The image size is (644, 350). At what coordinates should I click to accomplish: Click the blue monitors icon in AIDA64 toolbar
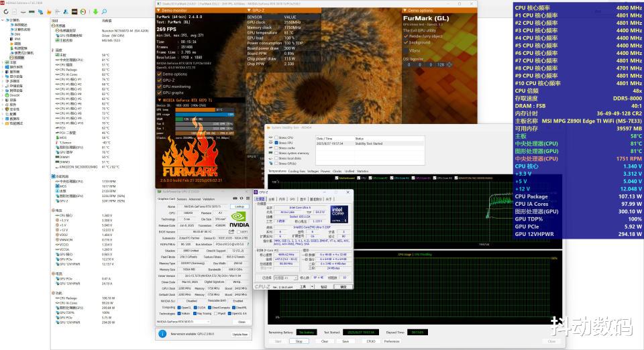40,11
